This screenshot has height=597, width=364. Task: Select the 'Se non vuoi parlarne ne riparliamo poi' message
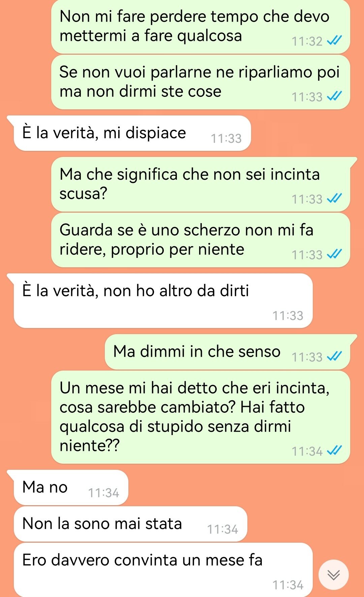click(x=201, y=82)
